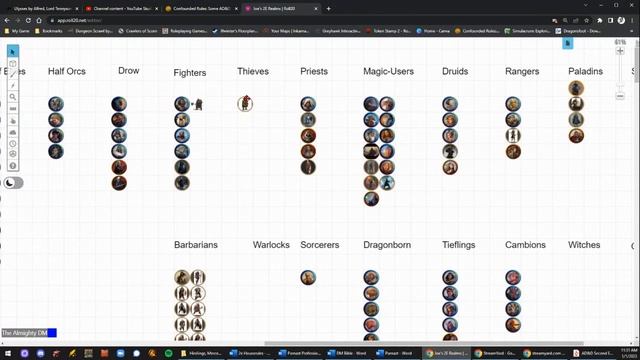
Task: Click the horizontal scrollbar at bottom
Action: point(424,343)
